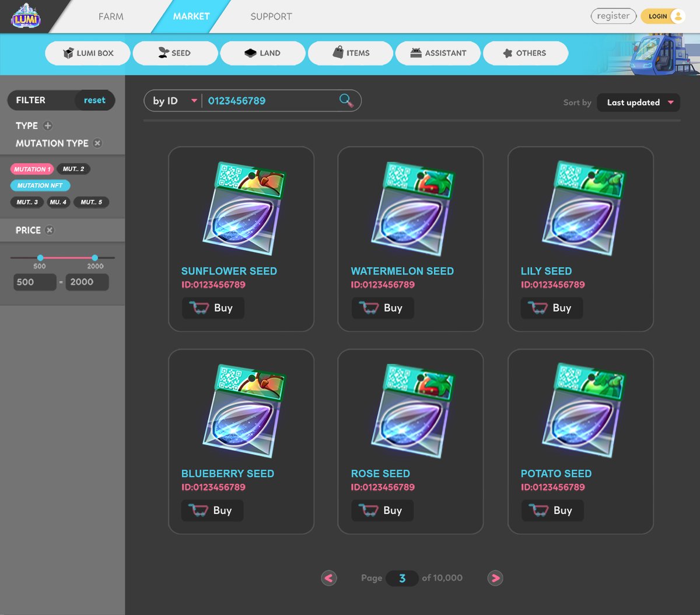Open the Rose Seed packet image
This screenshot has width=700, height=615.
(412, 411)
